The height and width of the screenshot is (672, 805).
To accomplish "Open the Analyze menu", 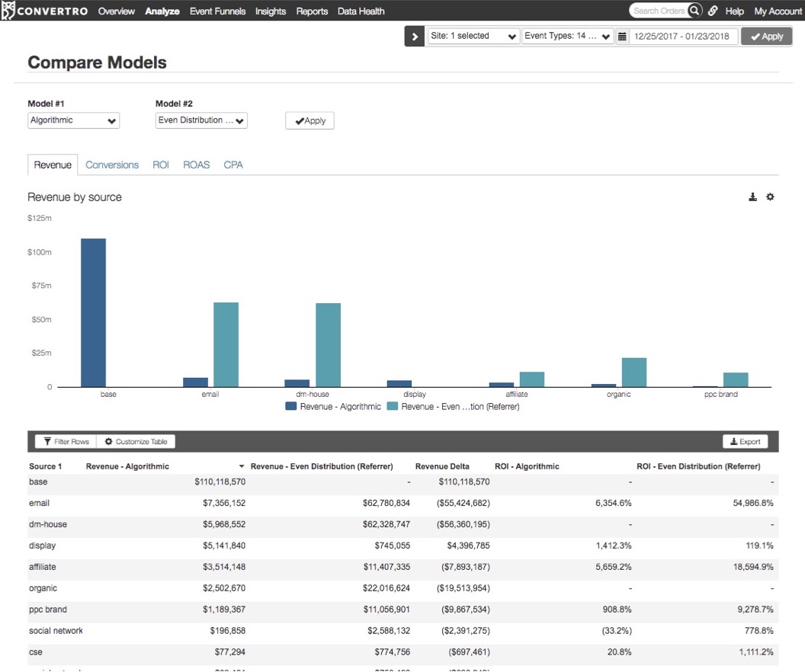I will tap(162, 11).
